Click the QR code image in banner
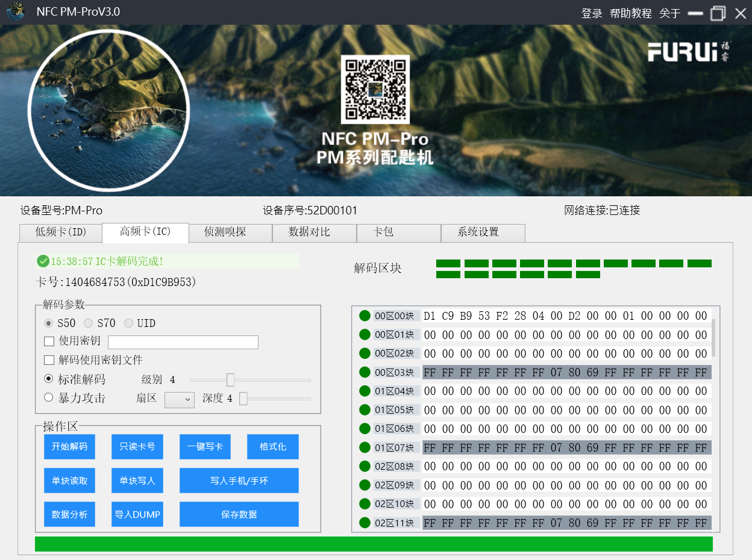 pyautogui.click(x=375, y=90)
